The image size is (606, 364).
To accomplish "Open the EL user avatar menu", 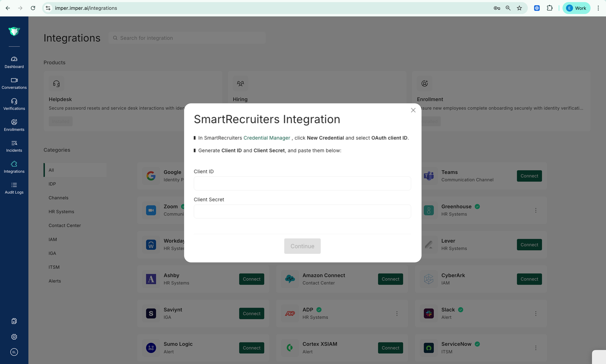I will [x=14, y=352].
